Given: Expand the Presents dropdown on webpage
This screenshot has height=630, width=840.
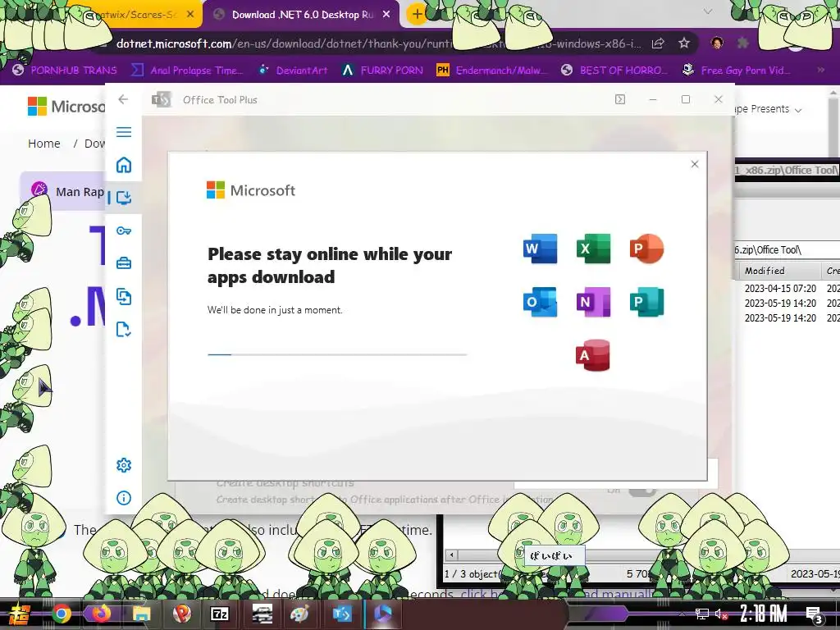Looking at the screenshot, I should [x=769, y=109].
